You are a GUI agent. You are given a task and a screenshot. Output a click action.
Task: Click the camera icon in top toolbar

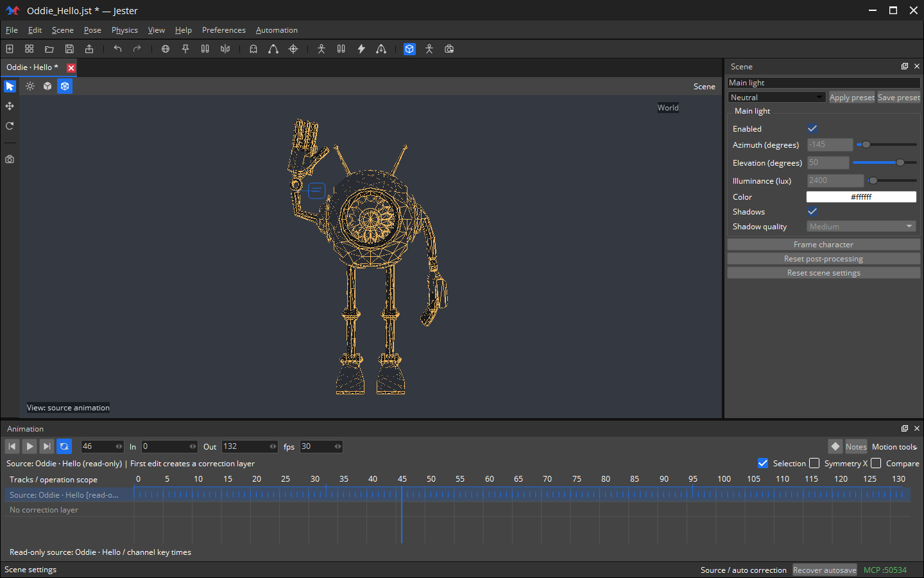point(449,49)
